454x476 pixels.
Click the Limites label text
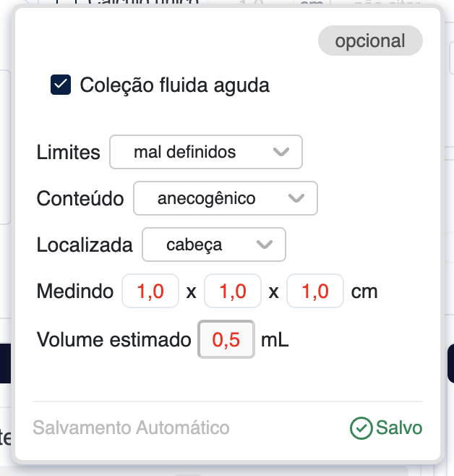[x=68, y=153]
